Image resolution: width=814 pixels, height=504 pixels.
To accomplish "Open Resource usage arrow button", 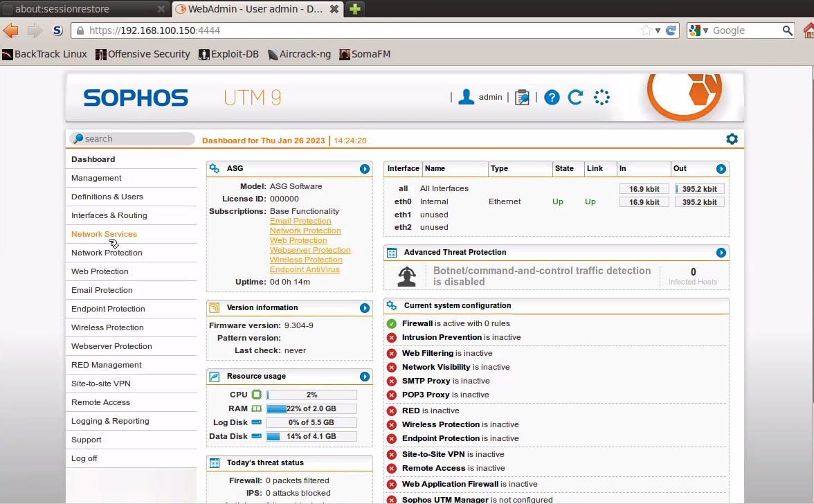I will [364, 377].
